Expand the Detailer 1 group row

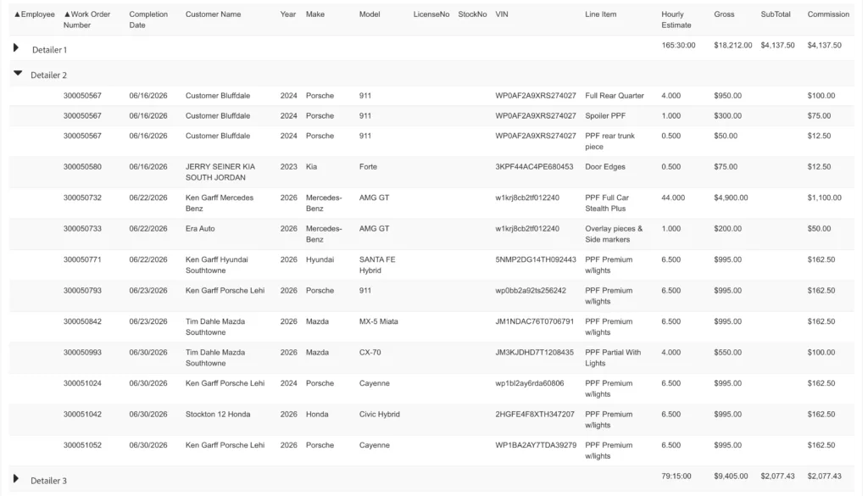pyautogui.click(x=16, y=48)
